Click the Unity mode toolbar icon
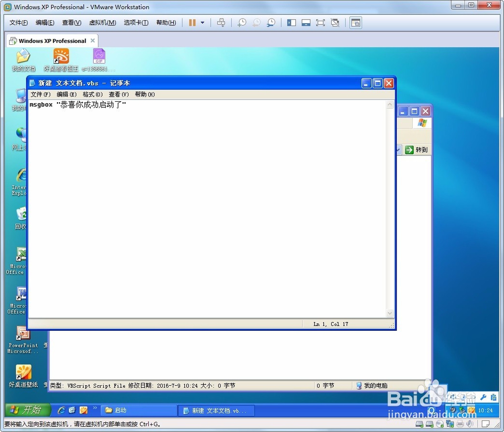 coord(335,23)
